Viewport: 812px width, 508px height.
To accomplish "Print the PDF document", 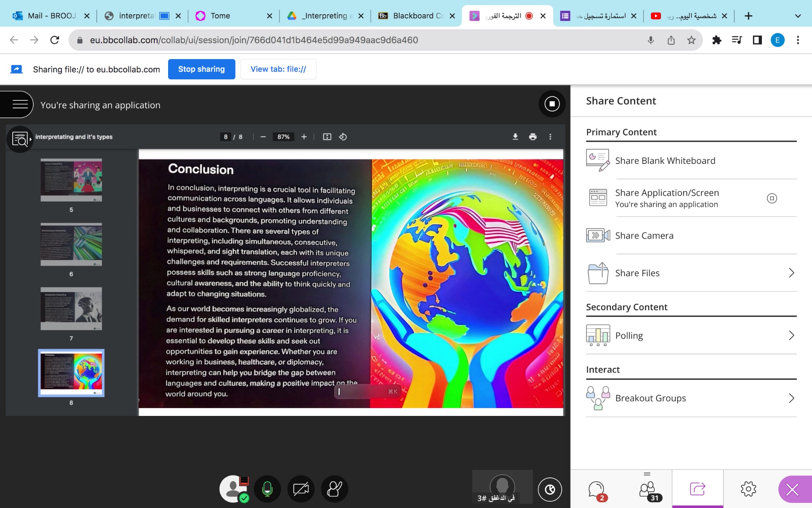I will pyautogui.click(x=532, y=137).
